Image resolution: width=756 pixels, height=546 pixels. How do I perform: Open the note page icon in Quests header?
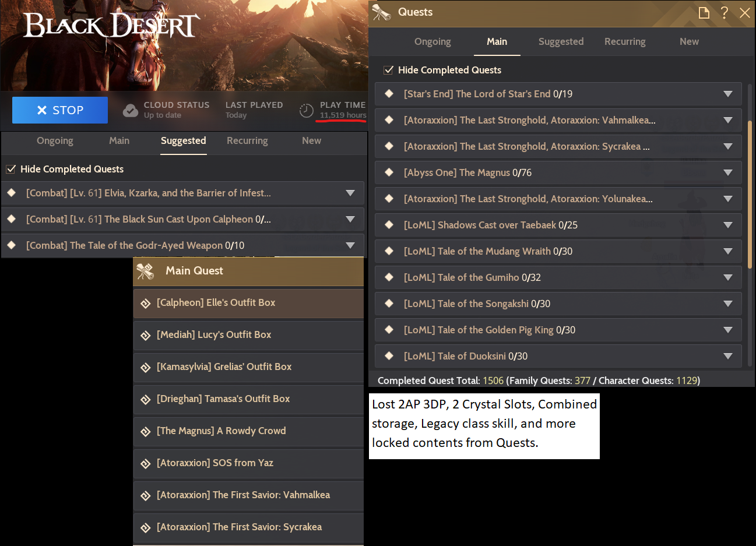pyautogui.click(x=704, y=13)
